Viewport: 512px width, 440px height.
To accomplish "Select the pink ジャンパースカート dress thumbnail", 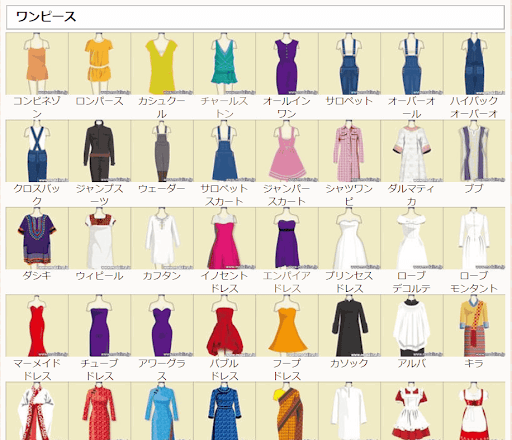I will click(287, 151).
